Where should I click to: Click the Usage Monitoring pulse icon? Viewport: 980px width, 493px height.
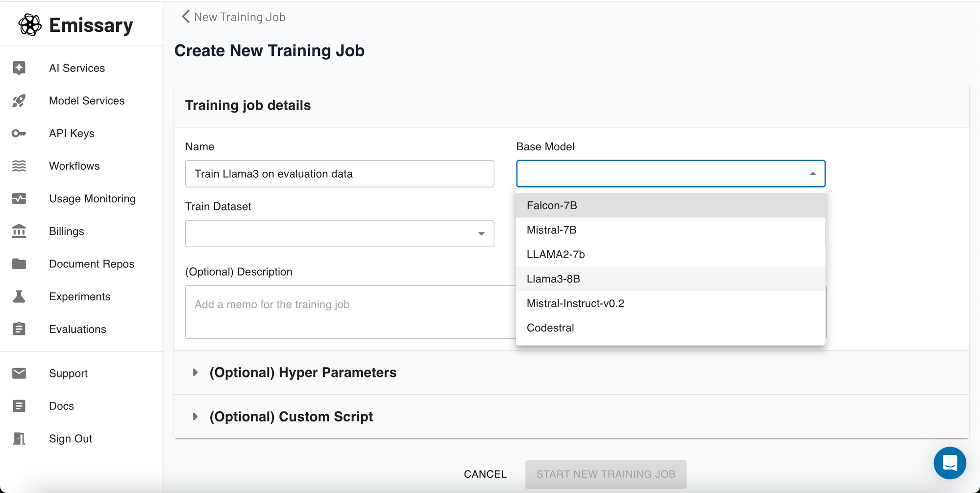[19, 199]
